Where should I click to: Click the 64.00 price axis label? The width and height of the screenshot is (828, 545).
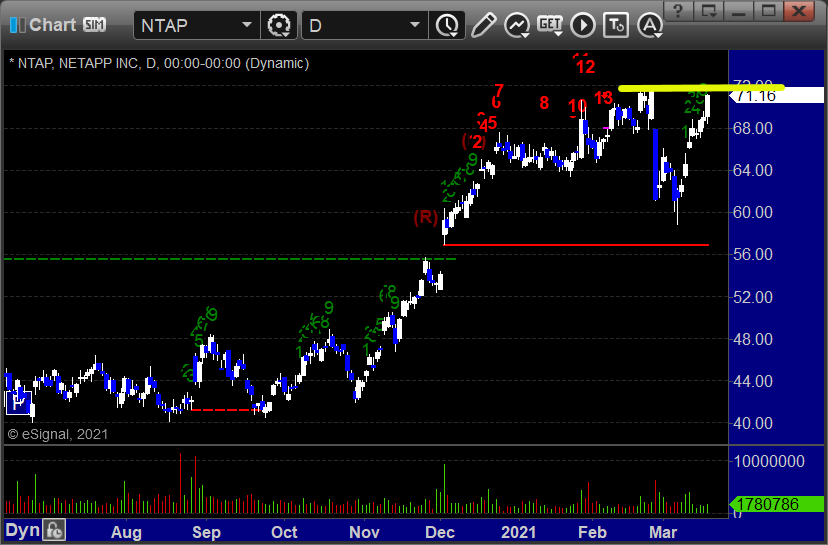tap(752, 171)
